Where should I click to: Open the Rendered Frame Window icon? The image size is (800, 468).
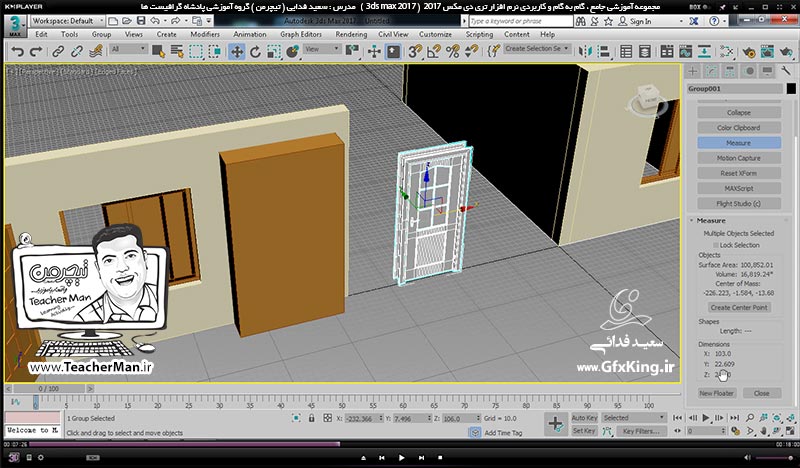pyautogui.click(x=767, y=52)
